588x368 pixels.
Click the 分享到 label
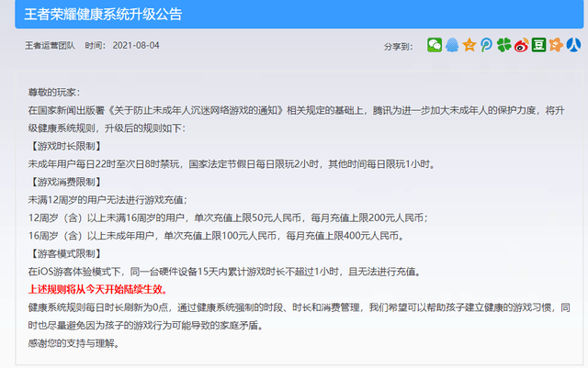(398, 47)
